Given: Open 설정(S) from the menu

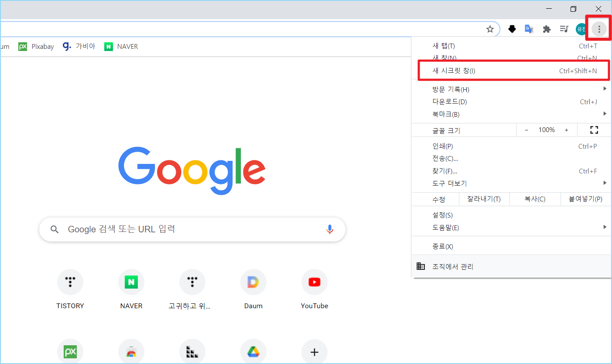Looking at the screenshot, I should 511,215.
